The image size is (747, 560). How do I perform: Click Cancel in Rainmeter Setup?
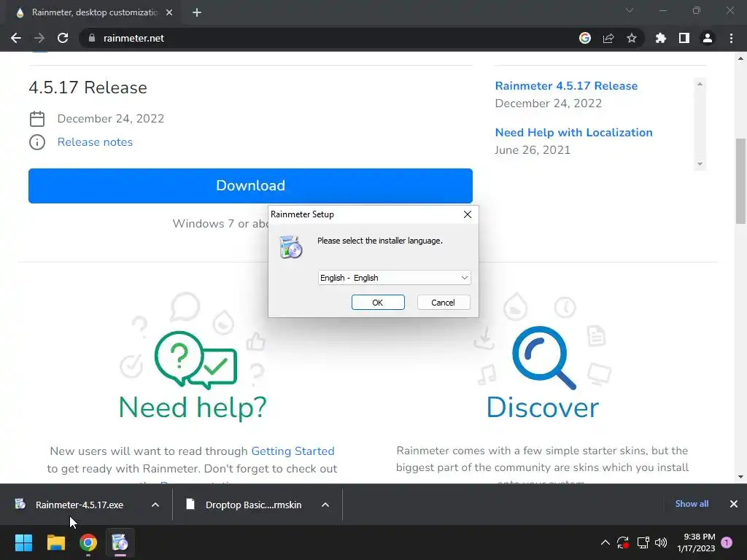[443, 303]
